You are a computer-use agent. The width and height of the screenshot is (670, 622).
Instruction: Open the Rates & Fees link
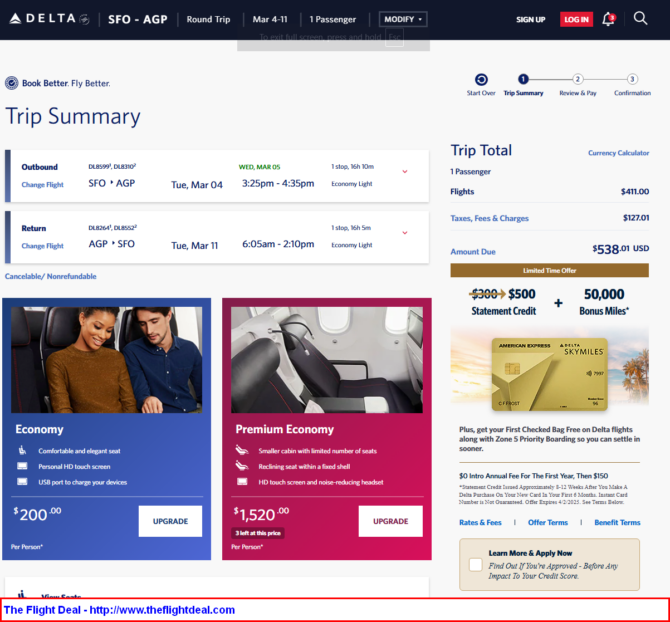point(480,523)
